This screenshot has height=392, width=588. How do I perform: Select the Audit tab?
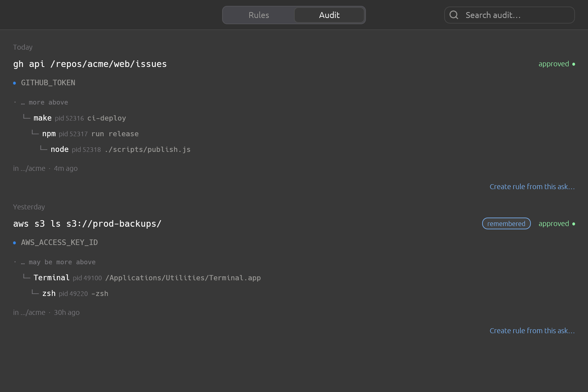coord(329,15)
